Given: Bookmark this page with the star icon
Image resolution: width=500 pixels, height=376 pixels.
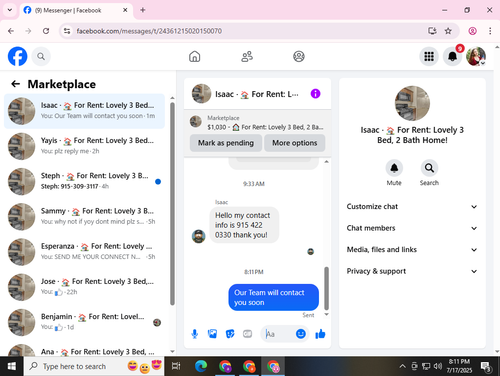Looking at the screenshot, I should pos(448,31).
